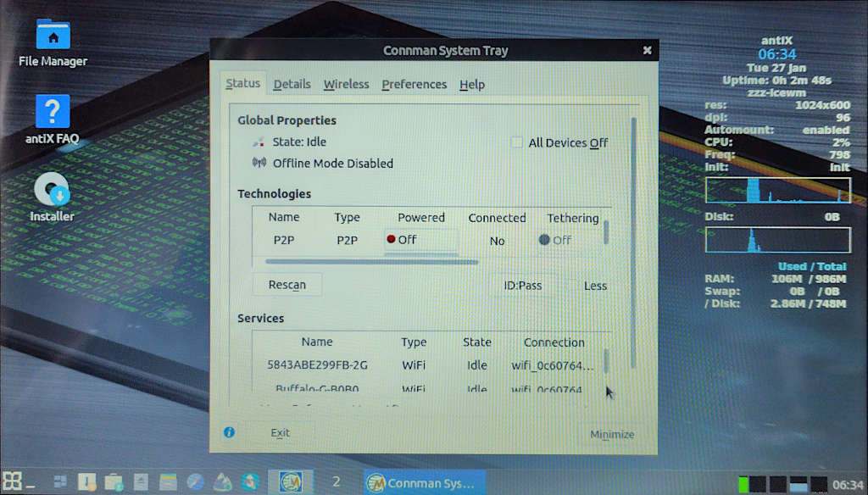Image resolution: width=868 pixels, height=495 pixels.
Task: Toggle the P2P Tethering Off switch
Action: pos(556,240)
